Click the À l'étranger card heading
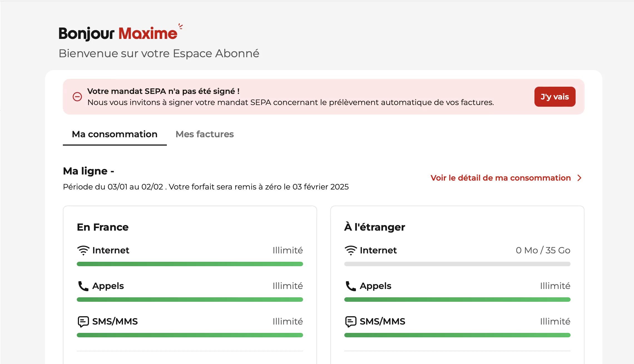 click(x=375, y=227)
